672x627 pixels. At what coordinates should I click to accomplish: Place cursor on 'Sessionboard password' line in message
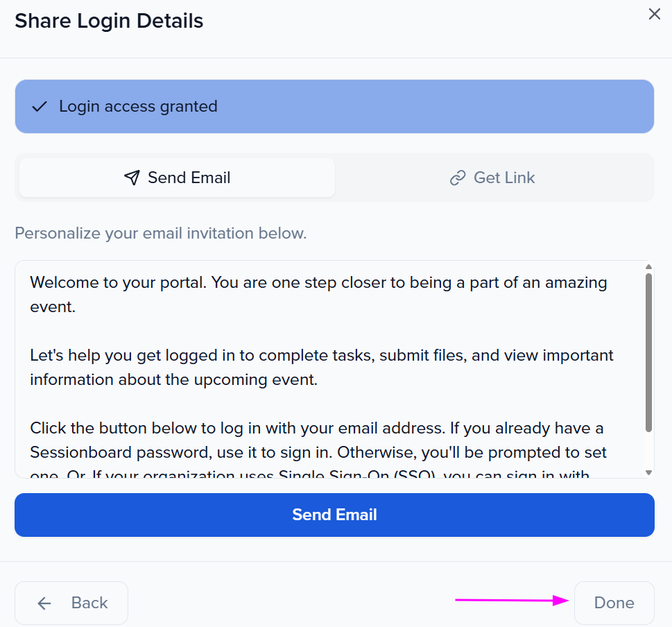[318, 453]
